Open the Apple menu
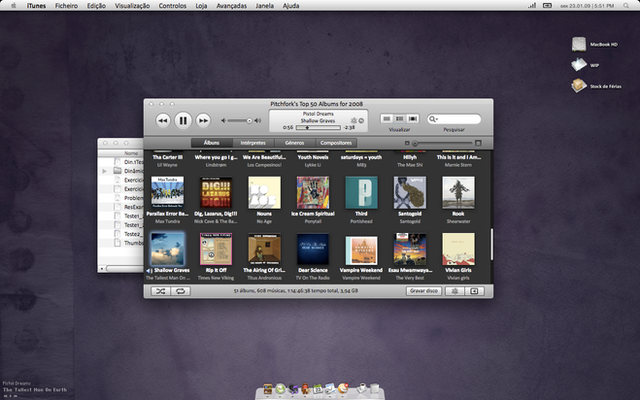 coord(13,6)
